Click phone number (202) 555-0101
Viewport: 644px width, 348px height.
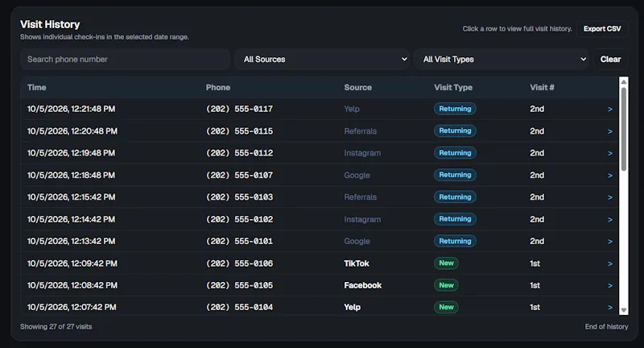239,241
